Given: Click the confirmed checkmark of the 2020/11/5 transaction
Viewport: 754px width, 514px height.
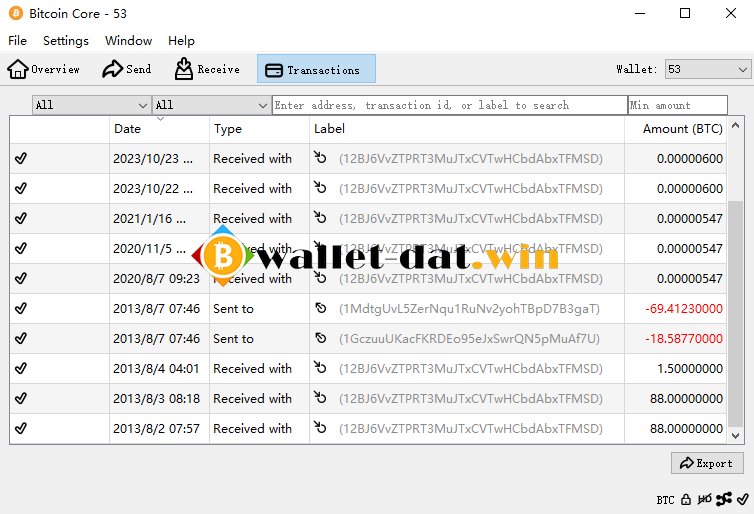Looking at the screenshot, I should (21, 248).
